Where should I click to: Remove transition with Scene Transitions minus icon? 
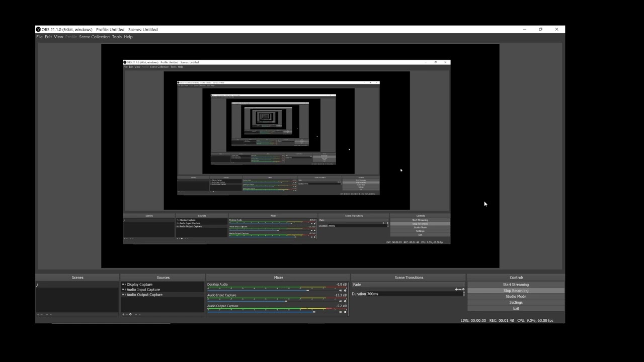point(460,289)
